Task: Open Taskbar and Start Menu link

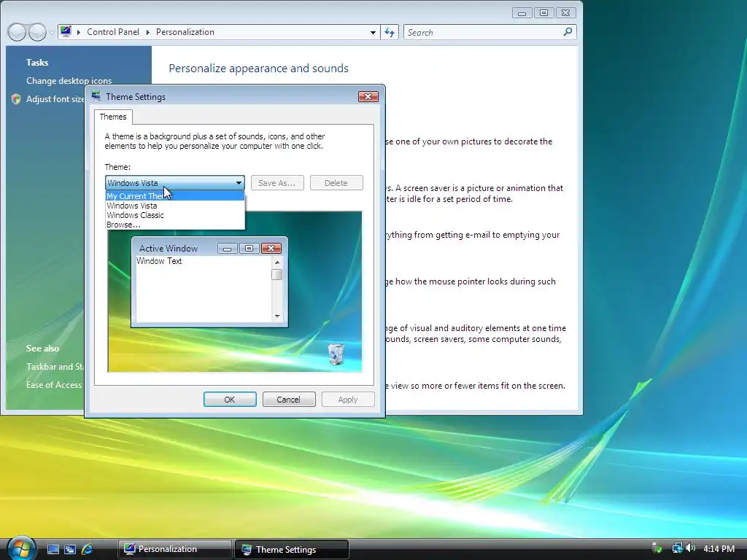Action: click(x=55, y=366)
